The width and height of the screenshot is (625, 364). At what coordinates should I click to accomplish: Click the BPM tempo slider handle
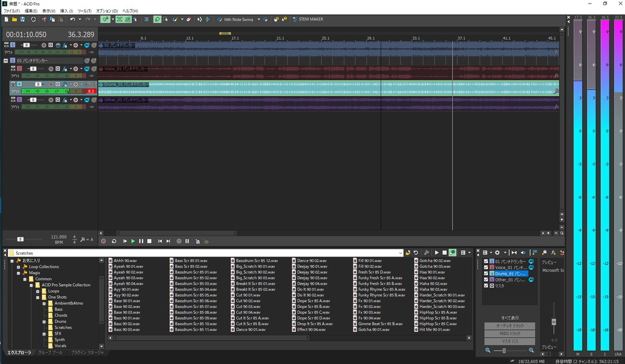click(x=20, y=239)
